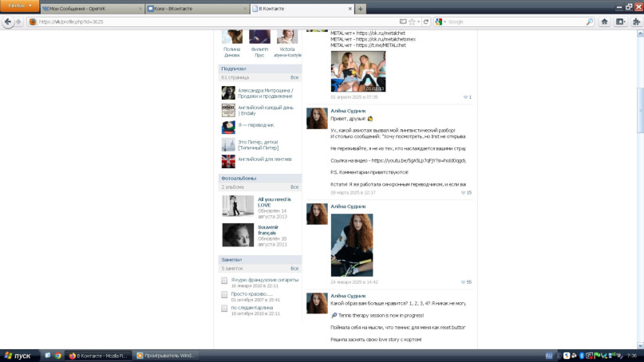Open the tennis racket photo in the wall post
This screenshot has width=644, height=362.
[x=352, y=245]
